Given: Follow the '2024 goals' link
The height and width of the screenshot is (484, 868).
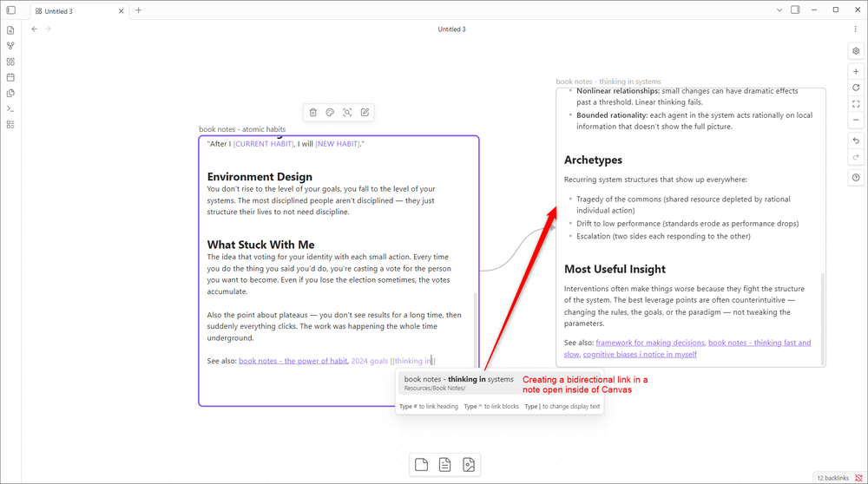Looking at the screenshot, I should (x=369, y=361).
